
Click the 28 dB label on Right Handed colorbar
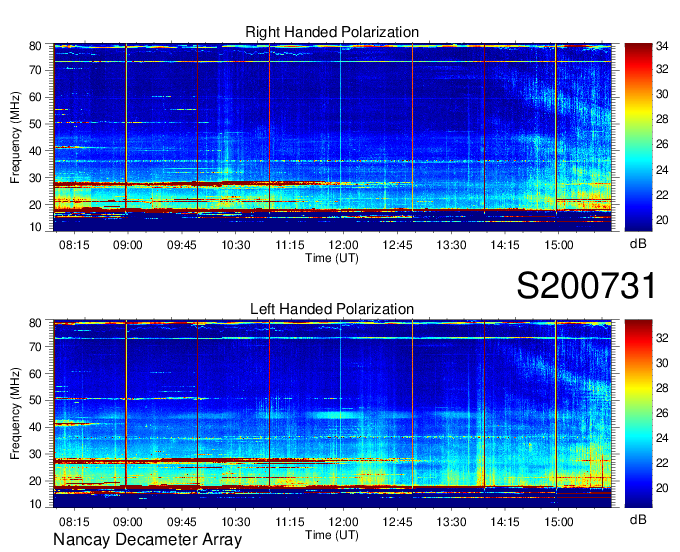662,119
